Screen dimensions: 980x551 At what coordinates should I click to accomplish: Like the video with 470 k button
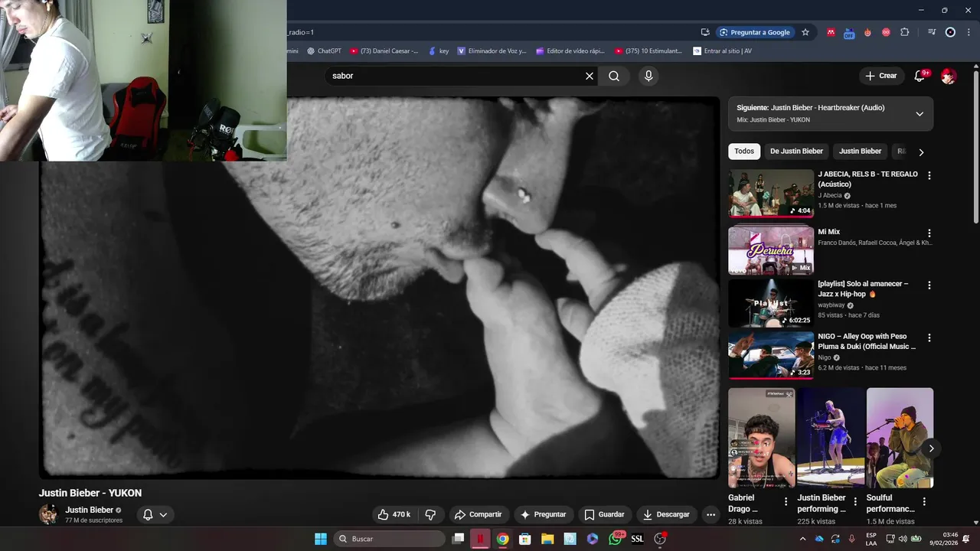(395, 514)
